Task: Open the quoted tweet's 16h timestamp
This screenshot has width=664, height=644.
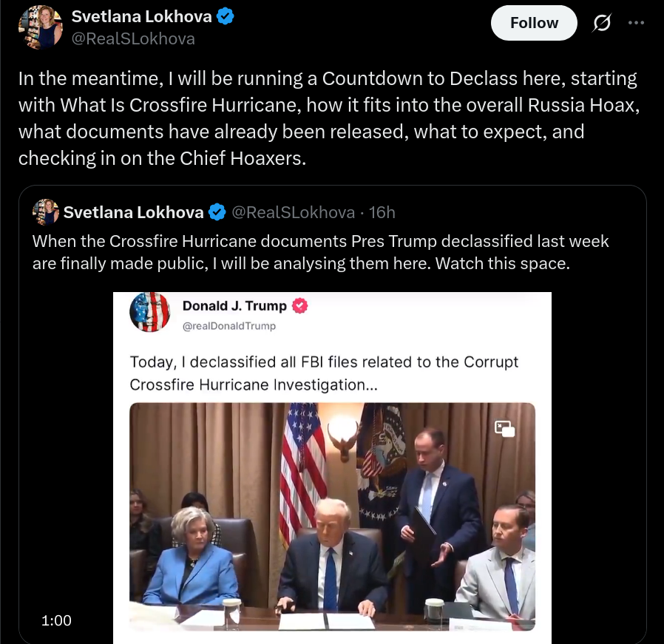Action: [x=382, y=212]
